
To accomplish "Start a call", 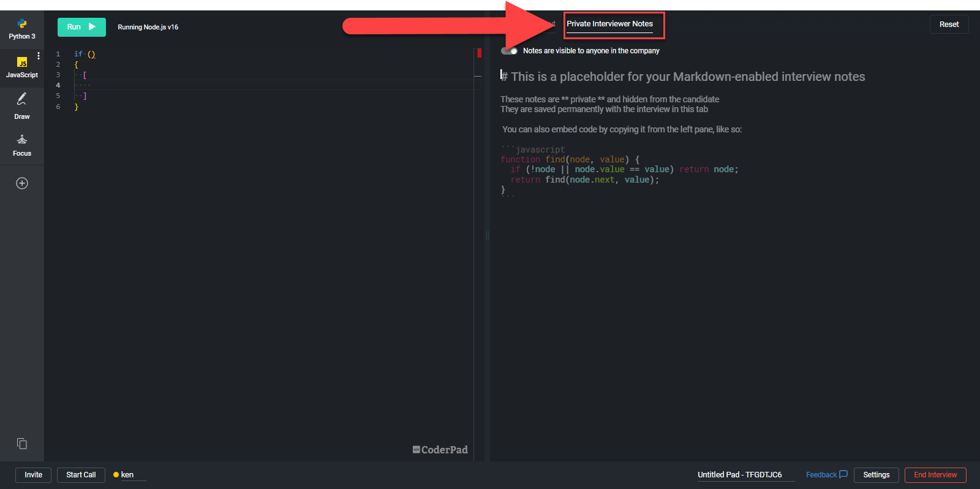I will pos(81,475).
